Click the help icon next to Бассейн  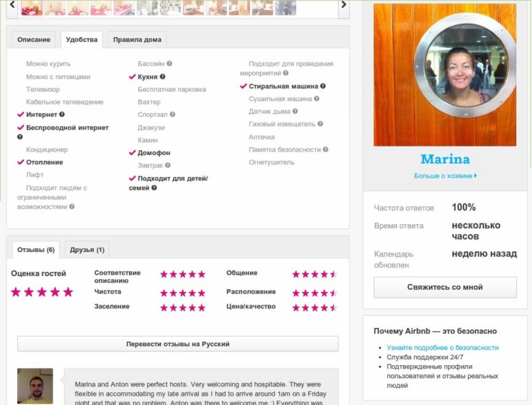coord(170,64)
